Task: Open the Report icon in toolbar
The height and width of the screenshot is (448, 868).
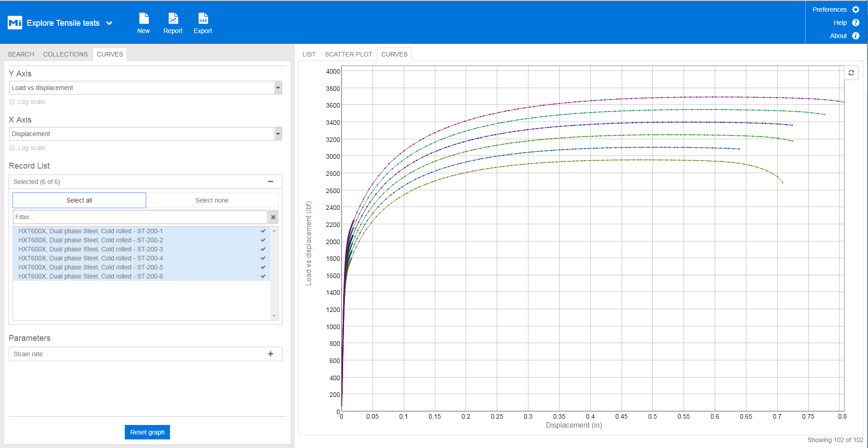Action: point(173,19)
